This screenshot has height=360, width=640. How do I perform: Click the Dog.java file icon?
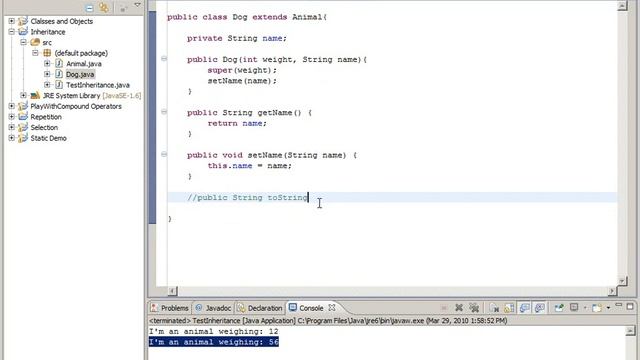tap(59, 74)
